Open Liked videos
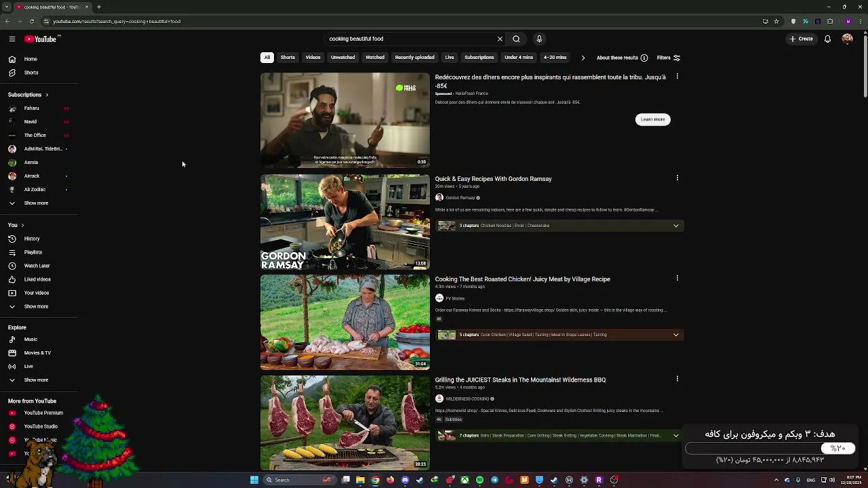Image resolution: width=868 pixels, height=488 pixels. click(39, 279)
